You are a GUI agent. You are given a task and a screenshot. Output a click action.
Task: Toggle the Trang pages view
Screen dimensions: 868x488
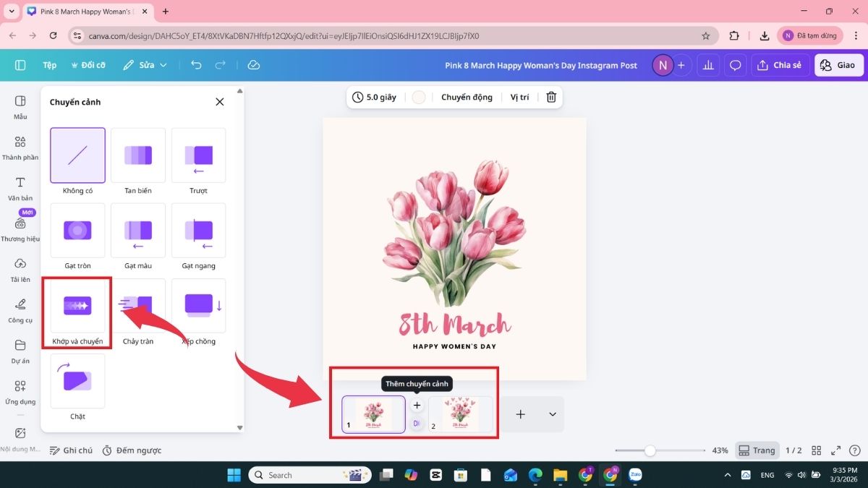[757, 450]
